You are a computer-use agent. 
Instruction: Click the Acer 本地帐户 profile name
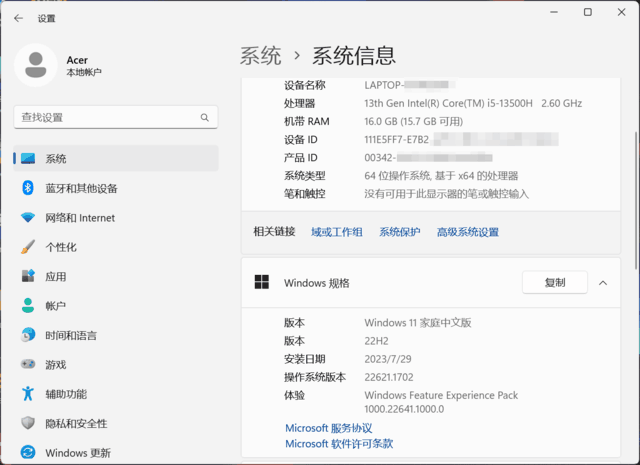click(x=84, y=66)
